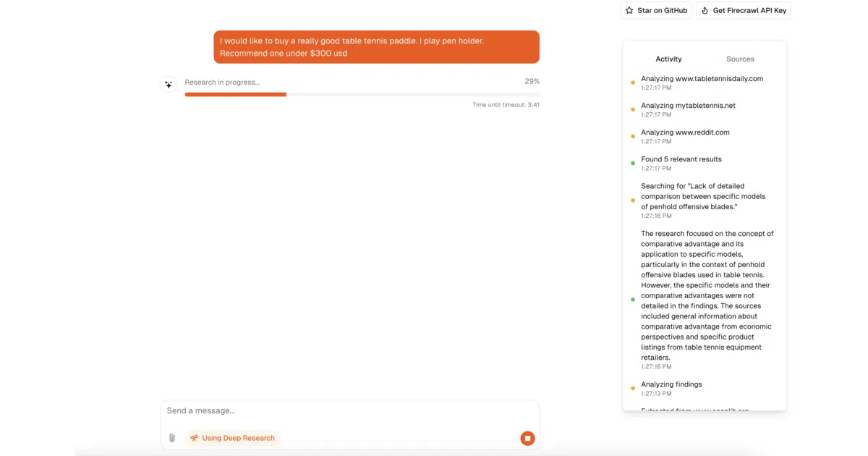
Task: Click the sparkle assistant avatar icon
Action: 169,85
